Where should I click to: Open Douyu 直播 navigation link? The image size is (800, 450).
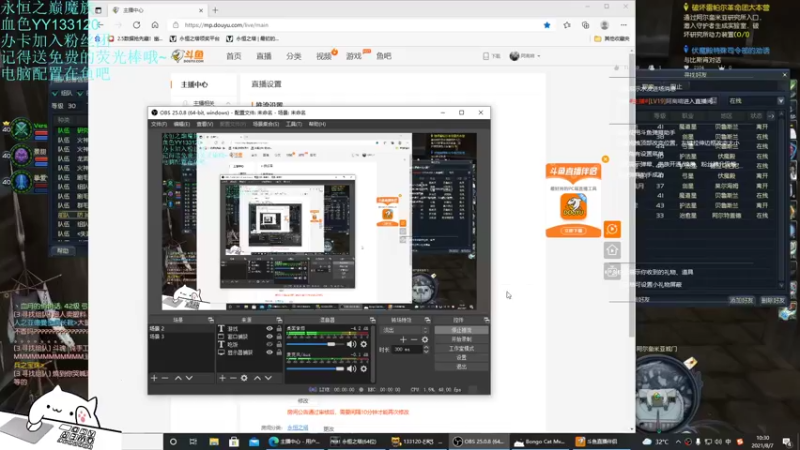[x=264, y=56]
